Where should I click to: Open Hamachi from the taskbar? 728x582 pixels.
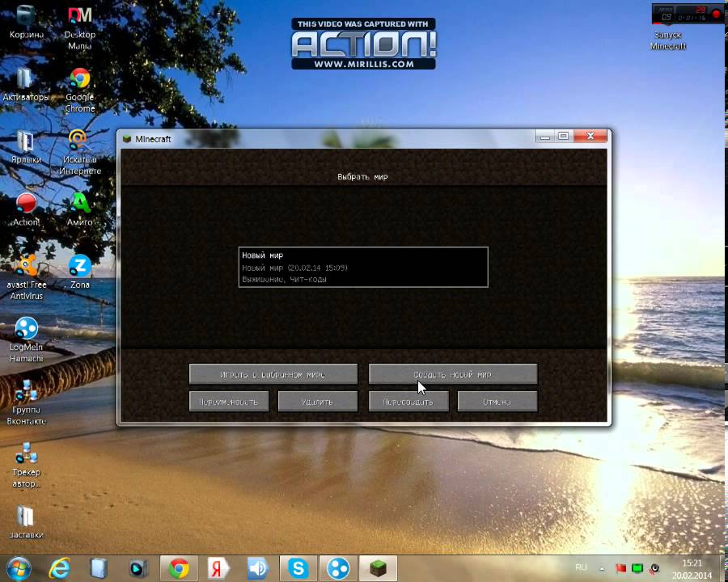pos(338,568)
